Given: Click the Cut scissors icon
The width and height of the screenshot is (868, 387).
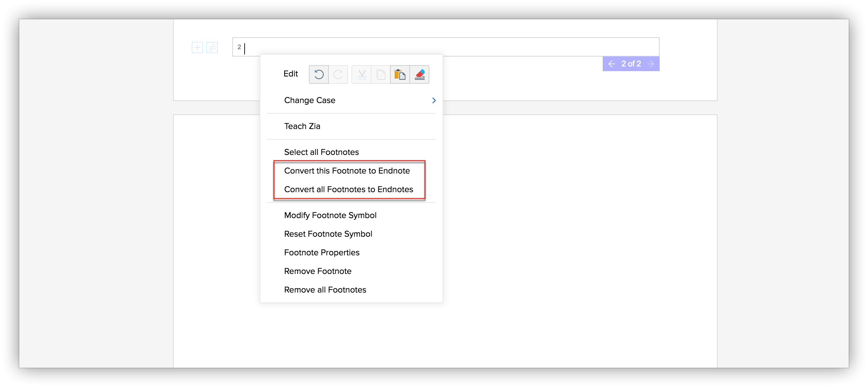Looking at the screenshot, I should point(361,74).
